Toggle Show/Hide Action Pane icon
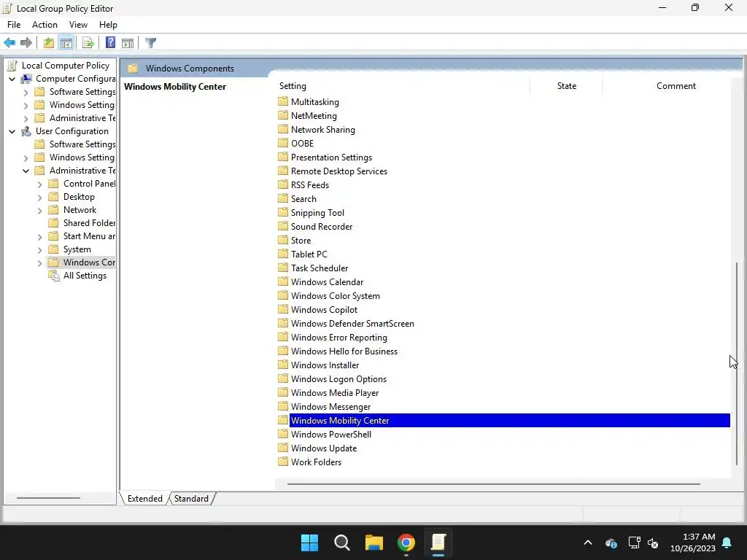The image size is (747, 560). [x=128, y=43]
